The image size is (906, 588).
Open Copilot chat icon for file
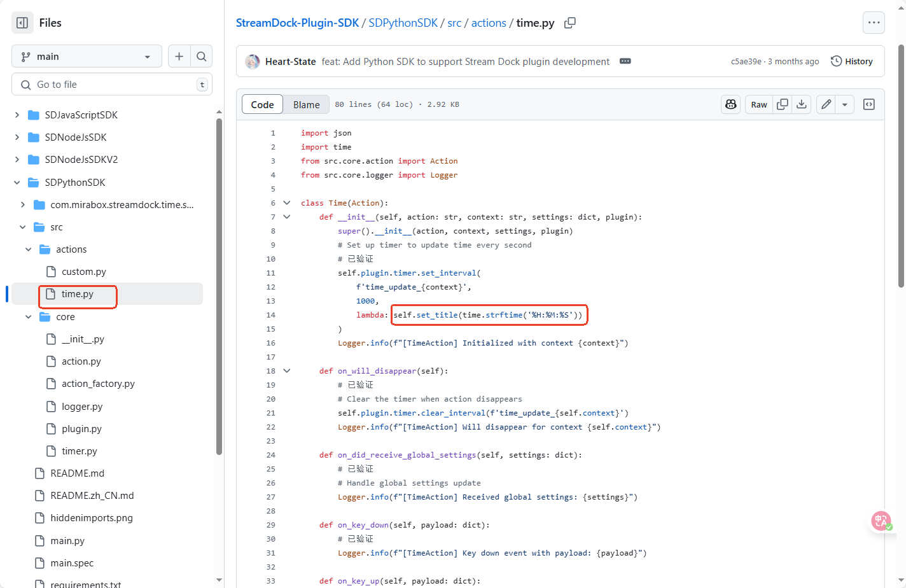tap(731, 104)
